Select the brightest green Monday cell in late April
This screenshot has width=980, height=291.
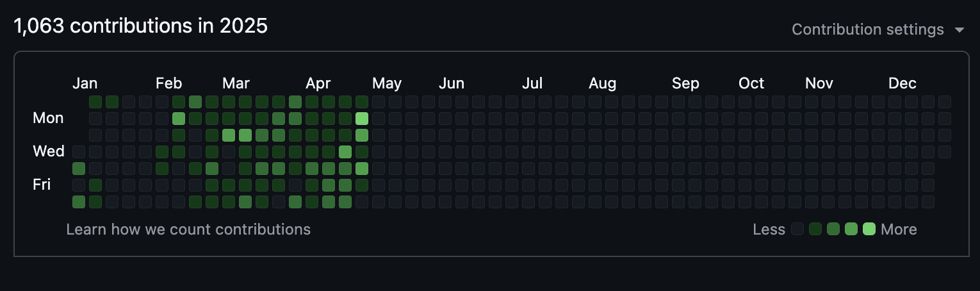pyautogui.click(x=362, y=119)
